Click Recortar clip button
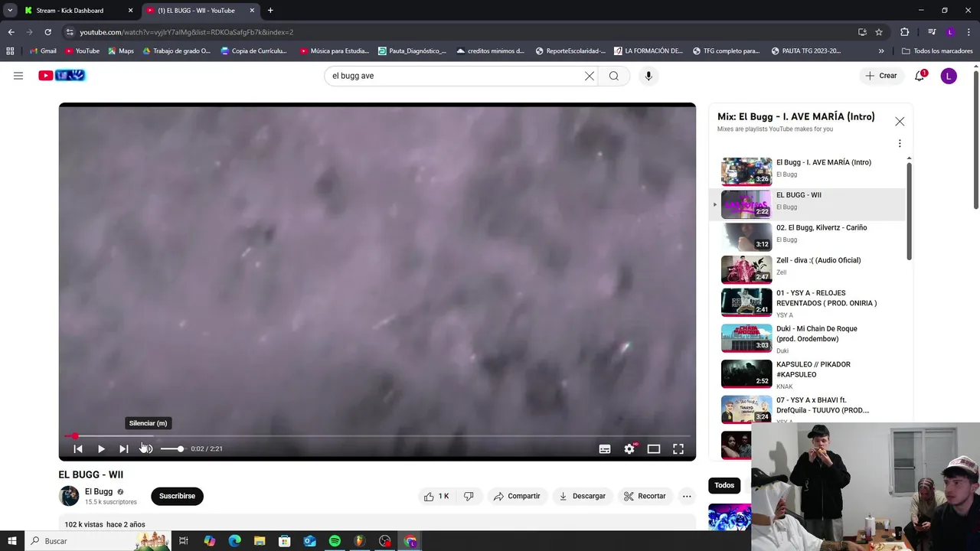The width and height of the screenshot is (980, 551). (645, 496)
